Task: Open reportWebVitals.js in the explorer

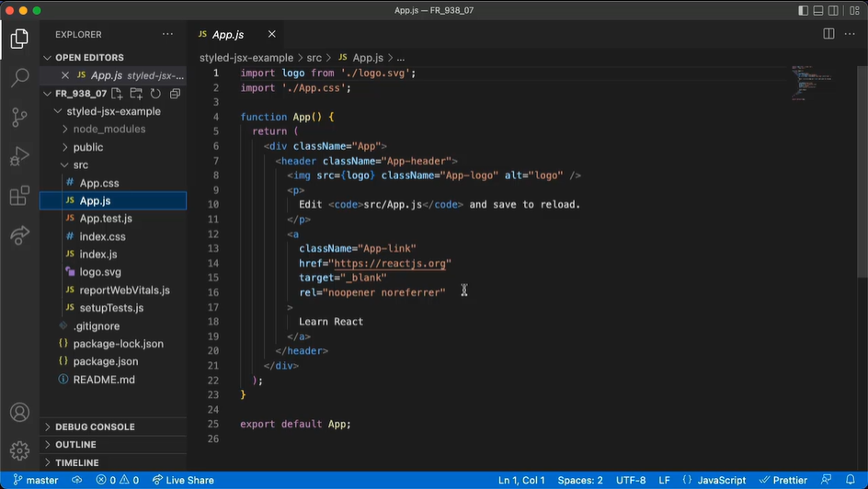Action: [113, 290]
